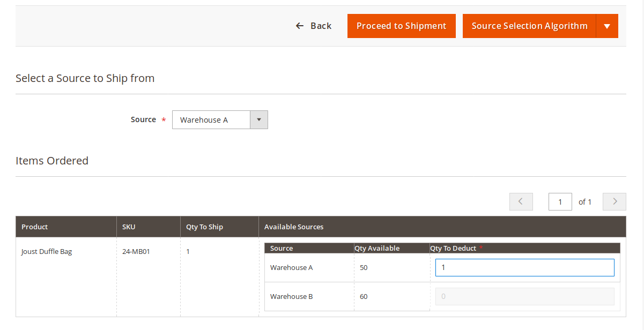Open the Source Selection Algorithm dropdown arrow

coord(607,26)
